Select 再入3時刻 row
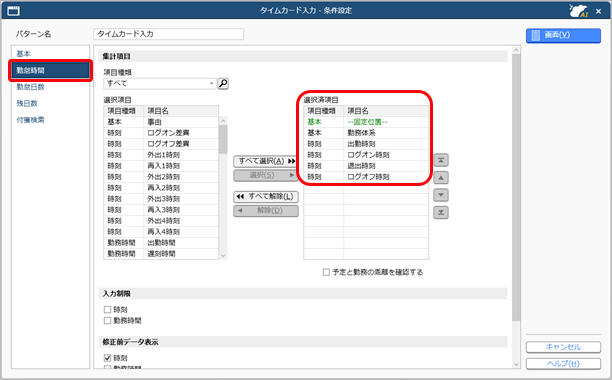Viewport: 612px width, 380px height. pos(161,210)
